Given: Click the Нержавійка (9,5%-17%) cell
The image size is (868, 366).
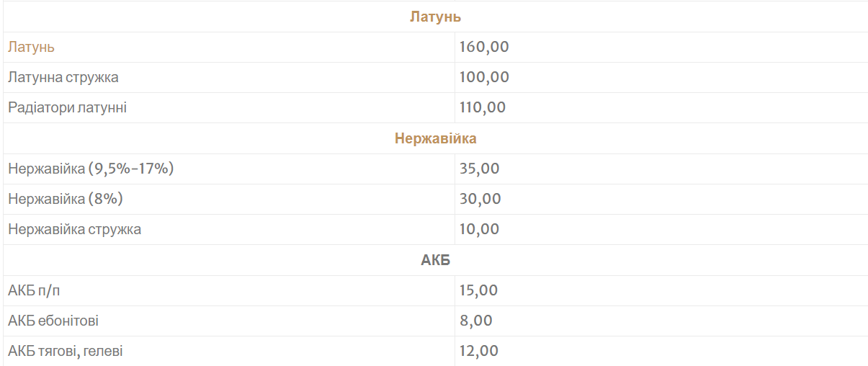Looking at the screenshot, I should [x=91, y=169].
